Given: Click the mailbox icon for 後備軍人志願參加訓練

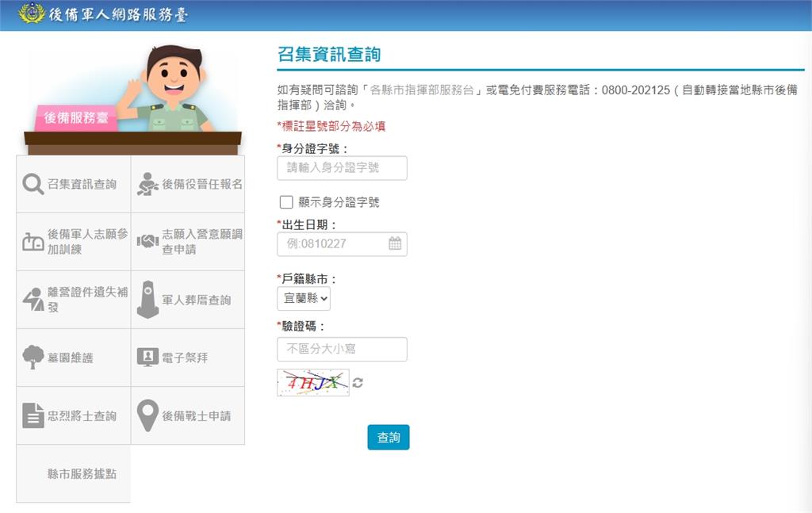Looking at the screenshot, I should point(33,242).
